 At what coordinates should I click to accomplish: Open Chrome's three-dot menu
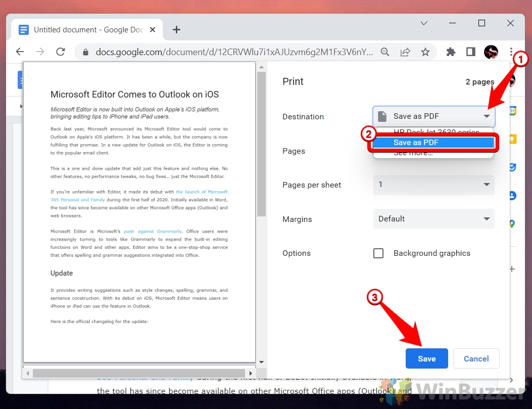click(512, 52)
